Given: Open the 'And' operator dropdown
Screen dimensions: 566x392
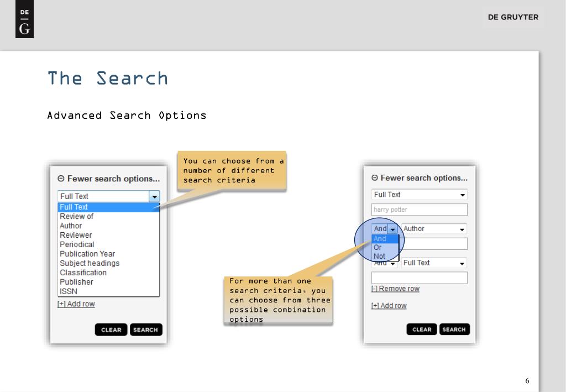Looking at the screenshot, I should coord(385,229).
